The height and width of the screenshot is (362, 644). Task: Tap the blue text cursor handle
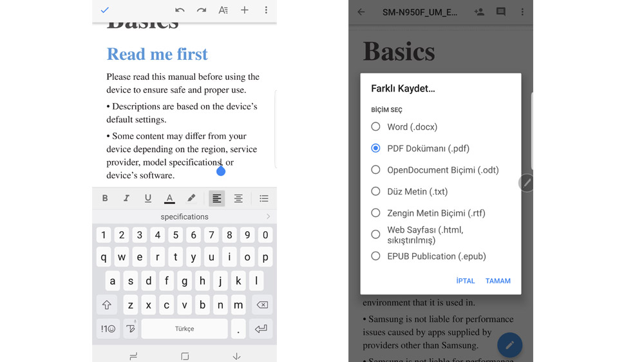[x=221, y=171]
